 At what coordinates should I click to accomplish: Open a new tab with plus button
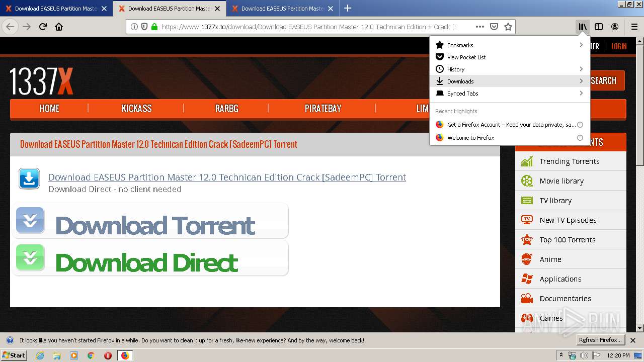[348, 8]
